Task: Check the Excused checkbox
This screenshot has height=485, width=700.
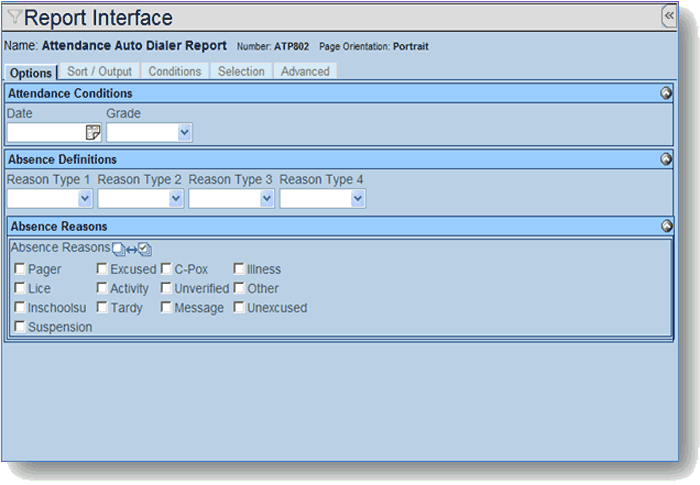Action: coord(102,268)
